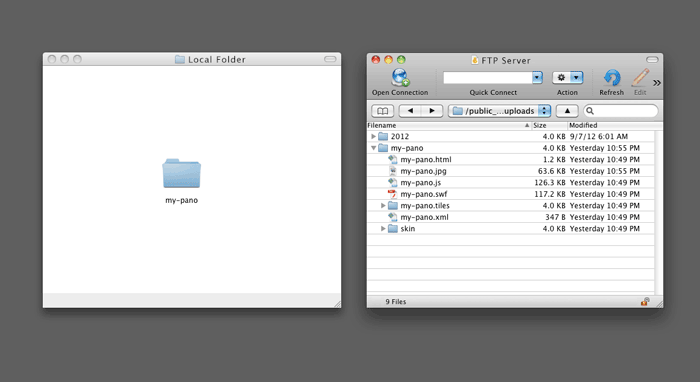The width and height of the screenshot is (700, 382).
Task: Click the FTP Server search field
Action: [621, 111]
